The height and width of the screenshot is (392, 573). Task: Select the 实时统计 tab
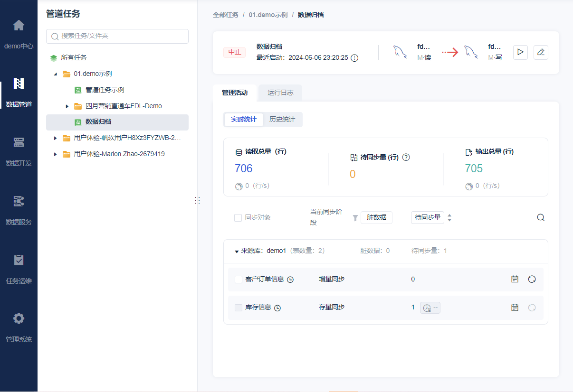click(x=244, y=120)
